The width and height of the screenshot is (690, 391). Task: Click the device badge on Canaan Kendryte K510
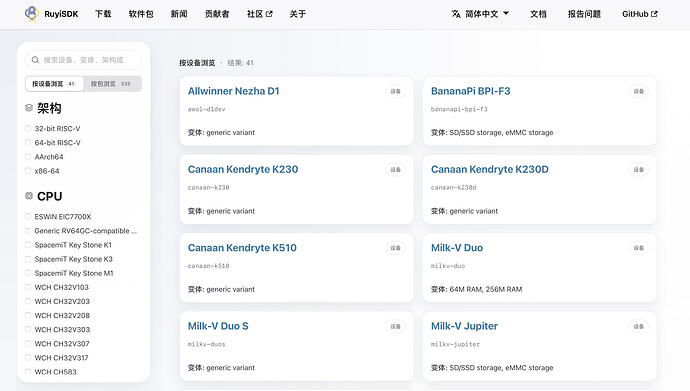pyautogui.click(x=395, y=248)
